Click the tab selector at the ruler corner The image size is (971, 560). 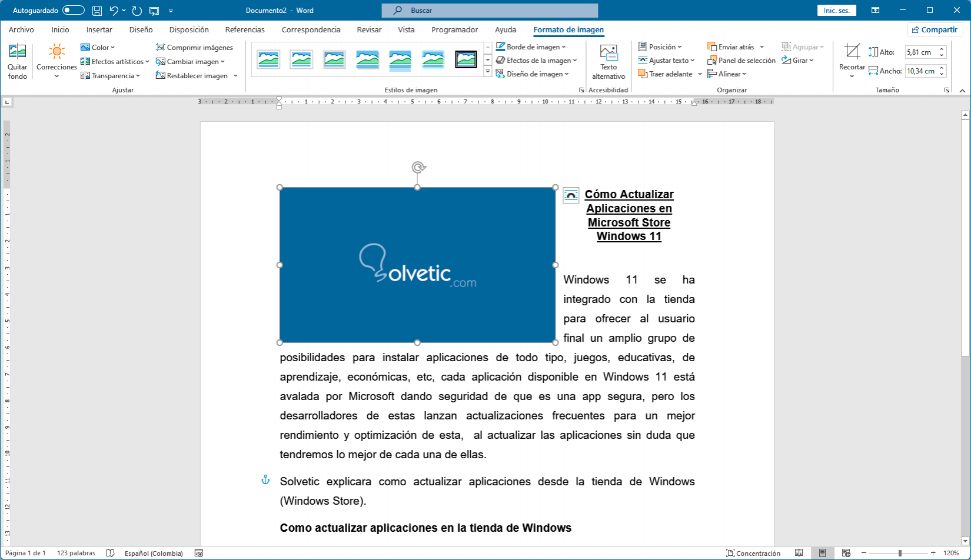[7, 102]
